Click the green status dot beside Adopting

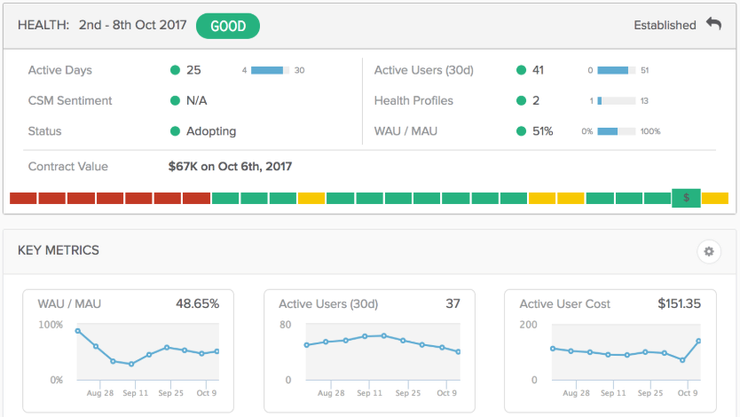click(175, 131)
